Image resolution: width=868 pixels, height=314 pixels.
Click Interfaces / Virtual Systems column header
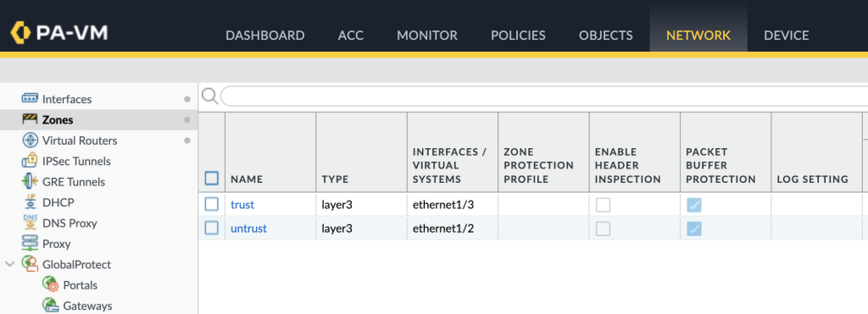pyautogui.click(x=449, y=165)
